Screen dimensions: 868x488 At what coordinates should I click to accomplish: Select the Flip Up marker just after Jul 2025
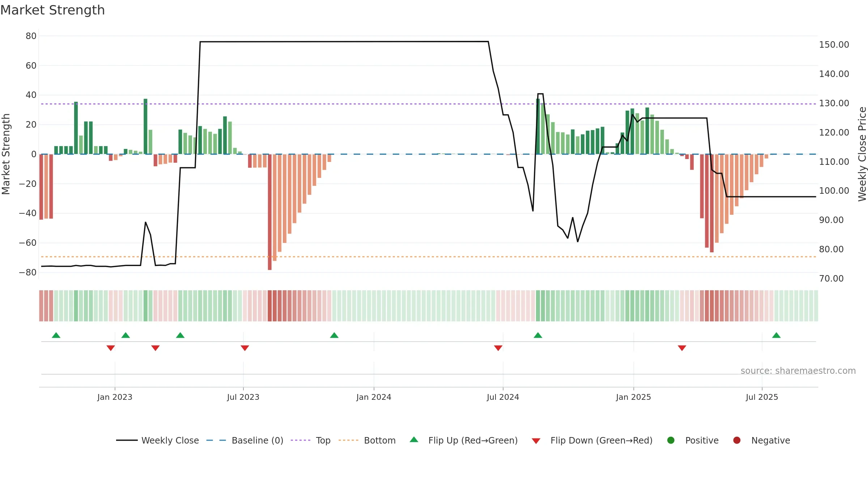tap(776, 335)
